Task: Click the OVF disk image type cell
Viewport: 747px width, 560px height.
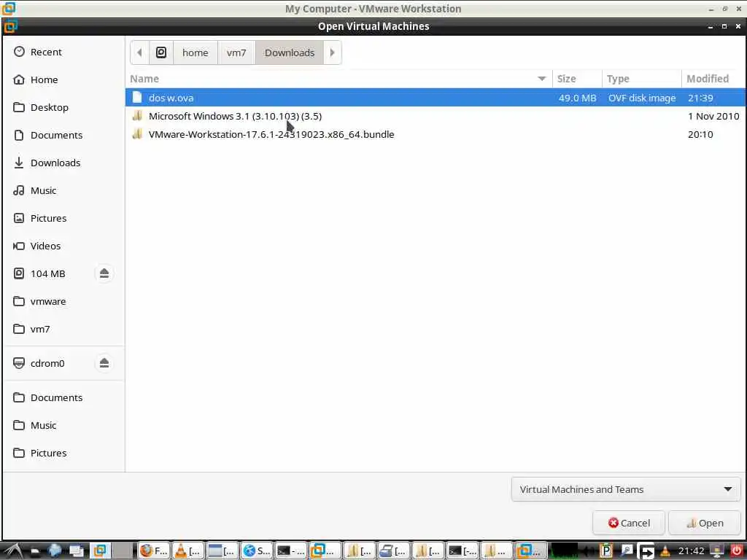Action: [642, 98]
